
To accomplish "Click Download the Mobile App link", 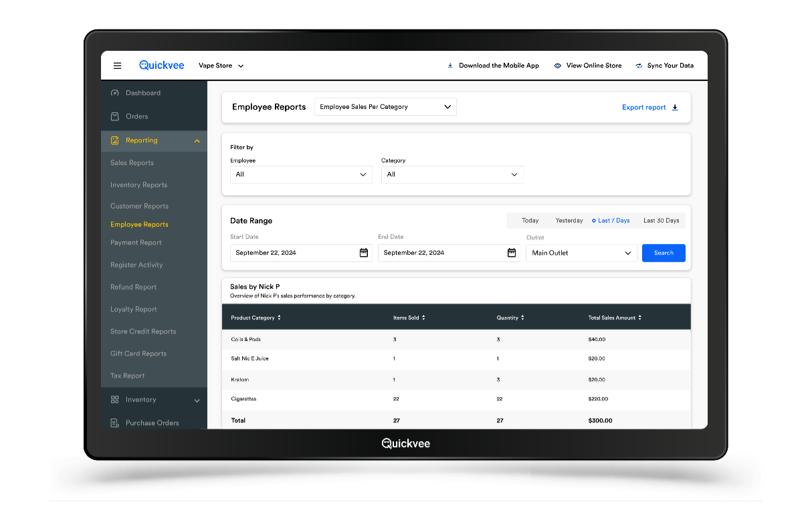I will (499, 66).
